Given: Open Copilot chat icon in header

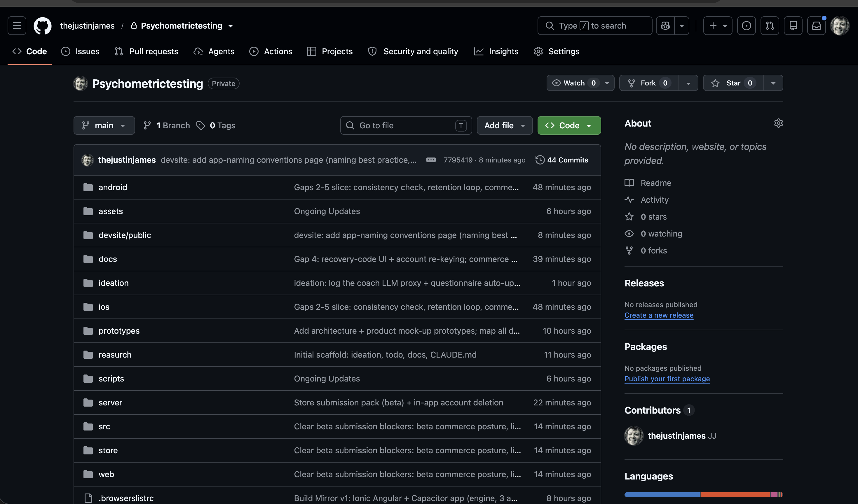Looking at the screenshot, I should [665, 26].
